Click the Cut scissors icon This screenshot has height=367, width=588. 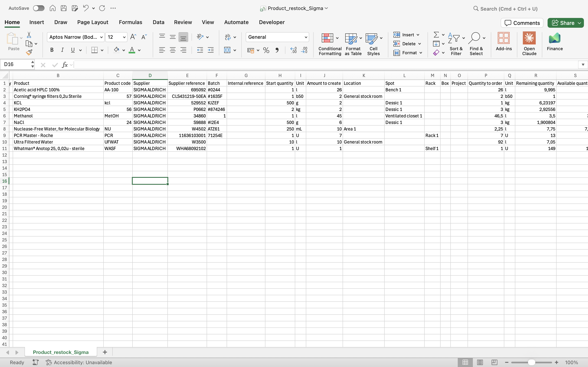point(29,35)
